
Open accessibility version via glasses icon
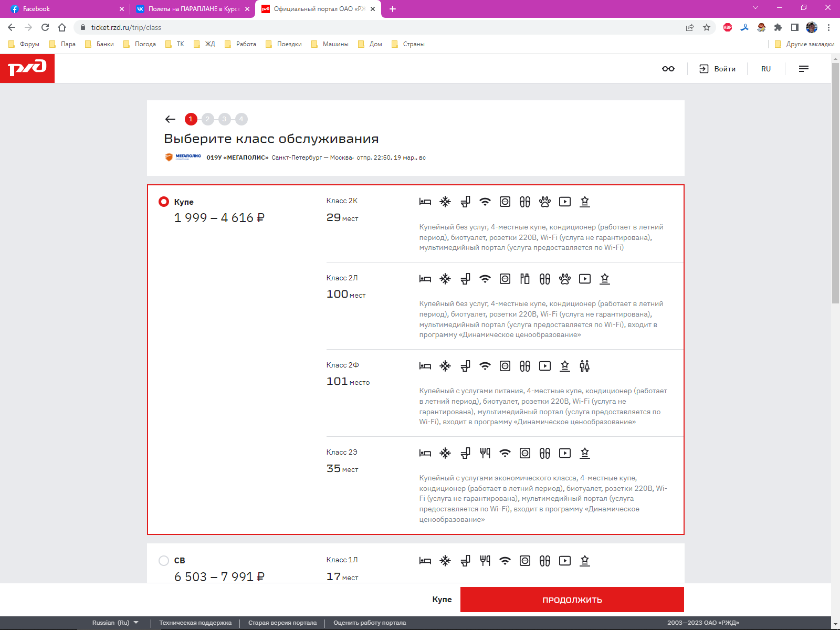(x=668, y=69)
